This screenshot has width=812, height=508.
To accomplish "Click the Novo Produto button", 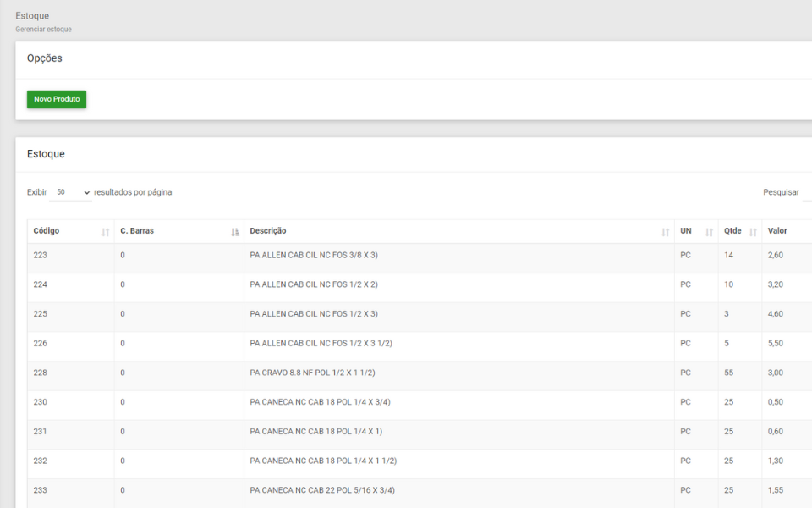I will click(57, 99).
